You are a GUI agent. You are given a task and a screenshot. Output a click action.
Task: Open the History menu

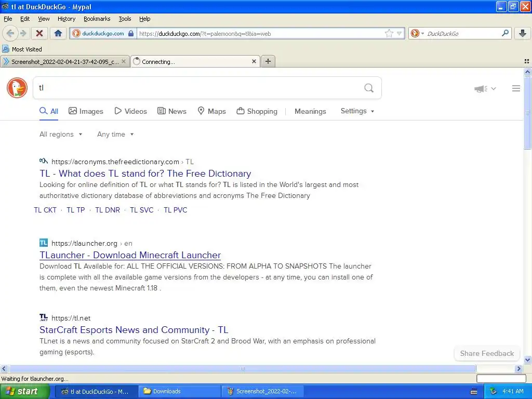(66, 19)
